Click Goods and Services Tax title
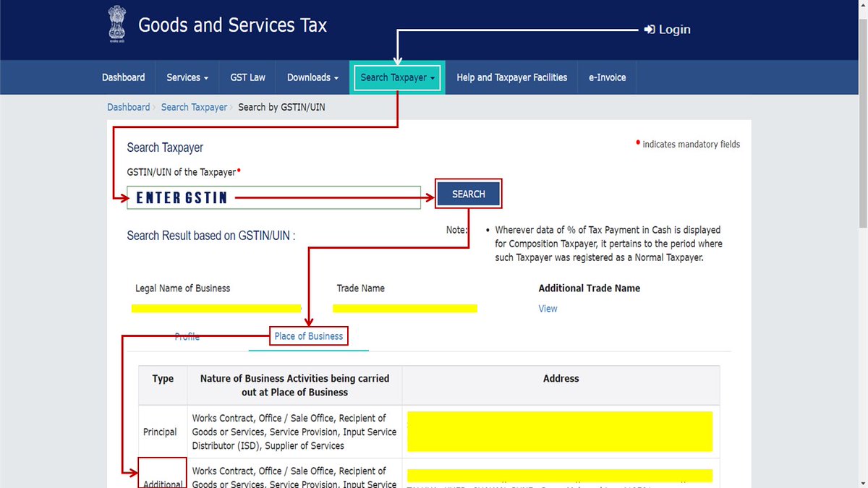 click(232, 25)
